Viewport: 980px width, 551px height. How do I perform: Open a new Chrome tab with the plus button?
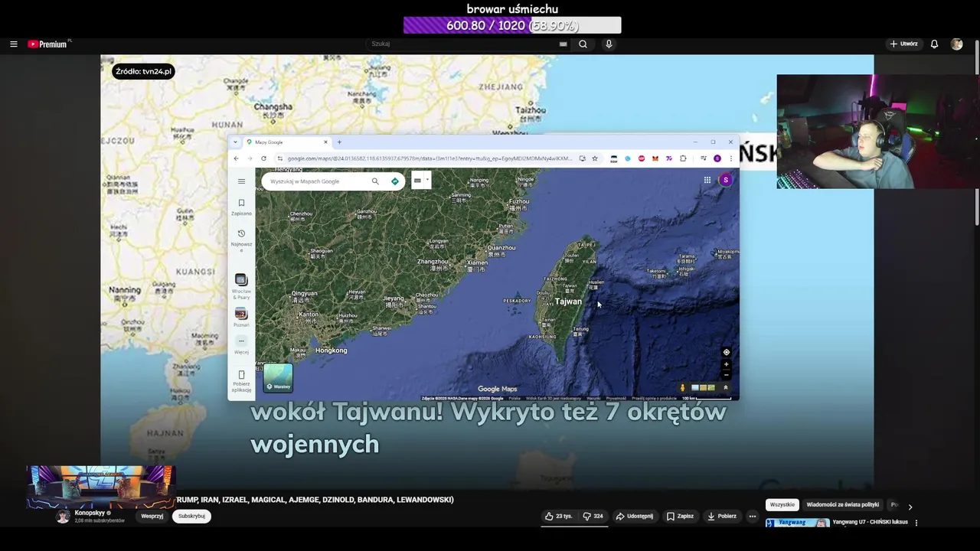coord(339,142)
